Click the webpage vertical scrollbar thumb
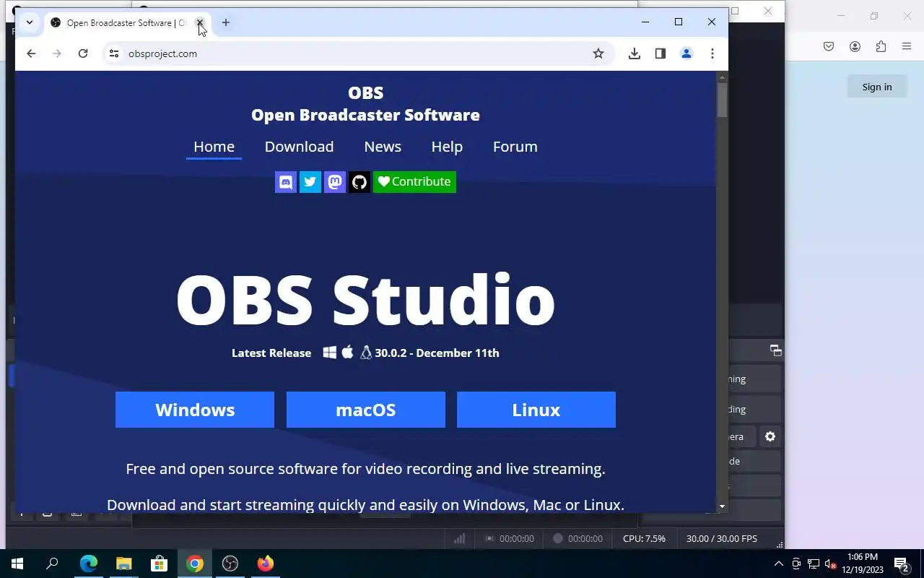 coord(722,100)
